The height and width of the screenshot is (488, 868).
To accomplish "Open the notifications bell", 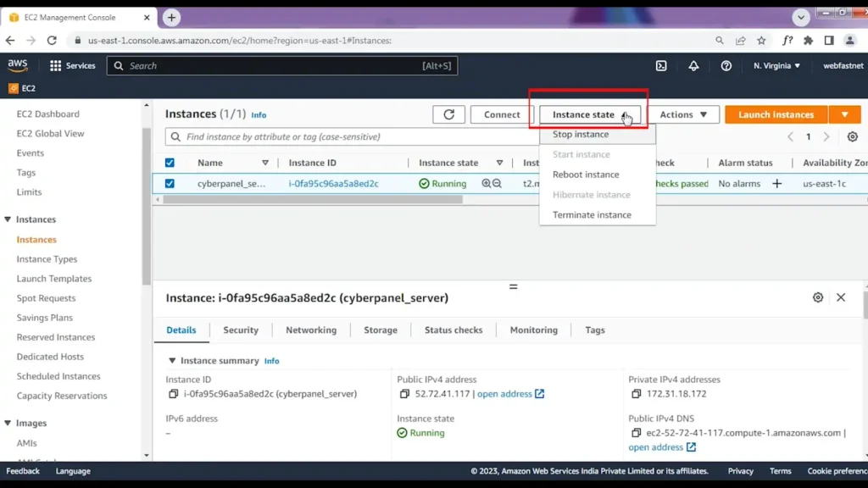I will click(693, 66).
